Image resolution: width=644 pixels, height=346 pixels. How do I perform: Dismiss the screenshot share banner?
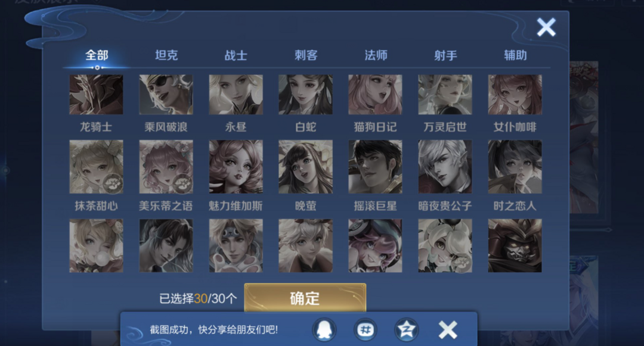point(448,329)
